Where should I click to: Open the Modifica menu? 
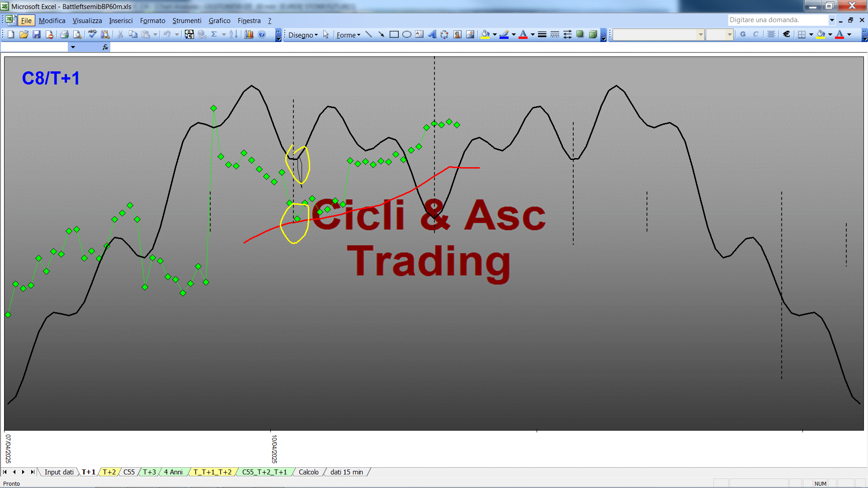pos(52,21)
